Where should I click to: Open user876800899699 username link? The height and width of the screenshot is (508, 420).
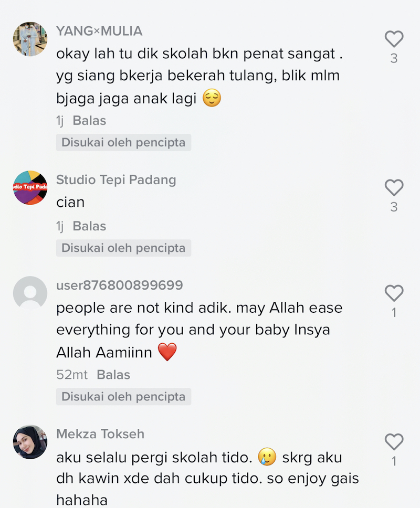tap(120, 285)
